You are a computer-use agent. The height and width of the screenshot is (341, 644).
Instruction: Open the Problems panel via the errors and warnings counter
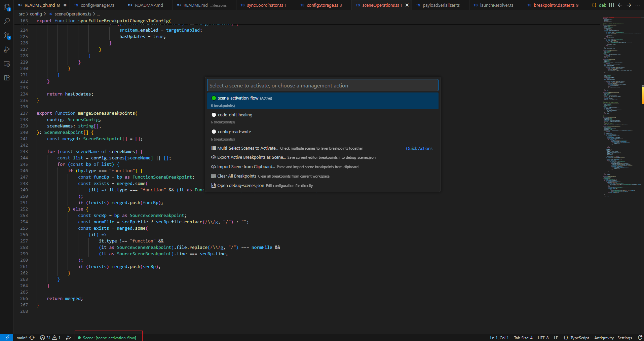click(50, 338)
